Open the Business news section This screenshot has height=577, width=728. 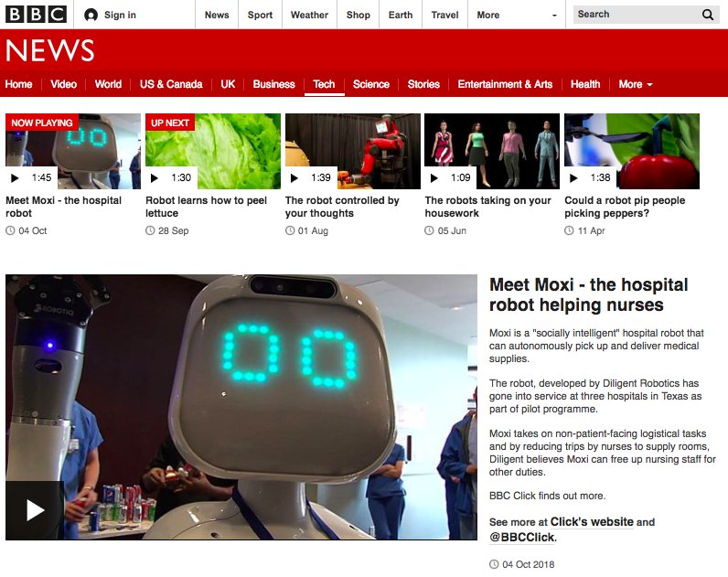[x=274, y=84]
